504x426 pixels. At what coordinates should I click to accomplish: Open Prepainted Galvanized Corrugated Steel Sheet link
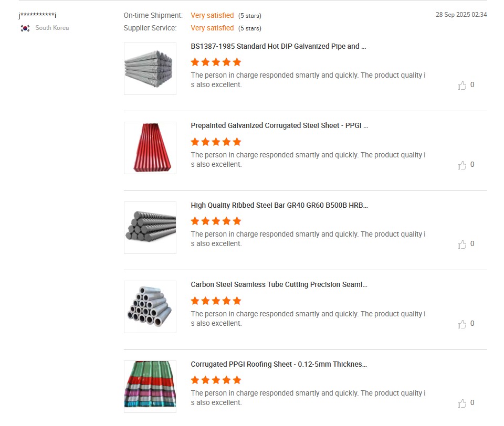[x=279, y=126]
